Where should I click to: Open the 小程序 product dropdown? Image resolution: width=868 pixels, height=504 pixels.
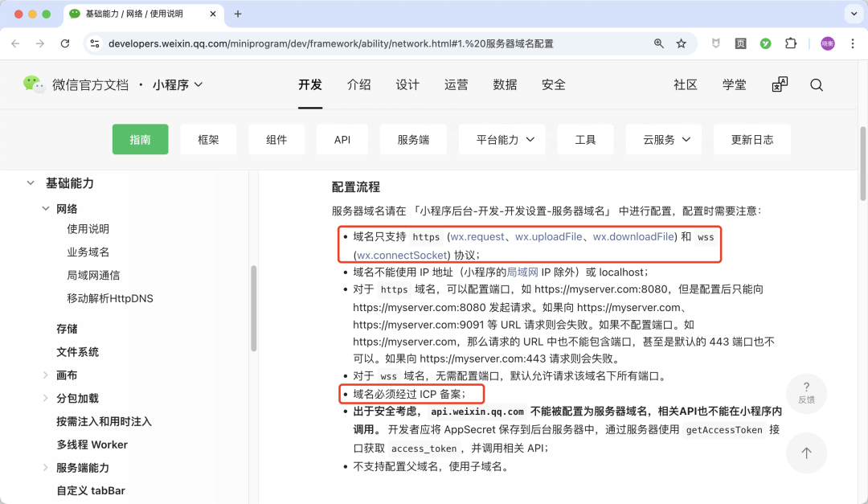click(178, 84)
